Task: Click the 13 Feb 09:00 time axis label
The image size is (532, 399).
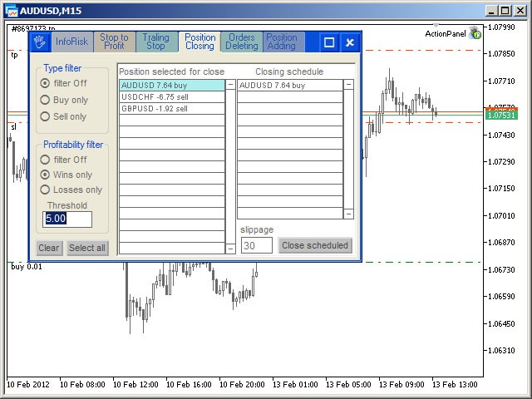Action: (401, 385)
